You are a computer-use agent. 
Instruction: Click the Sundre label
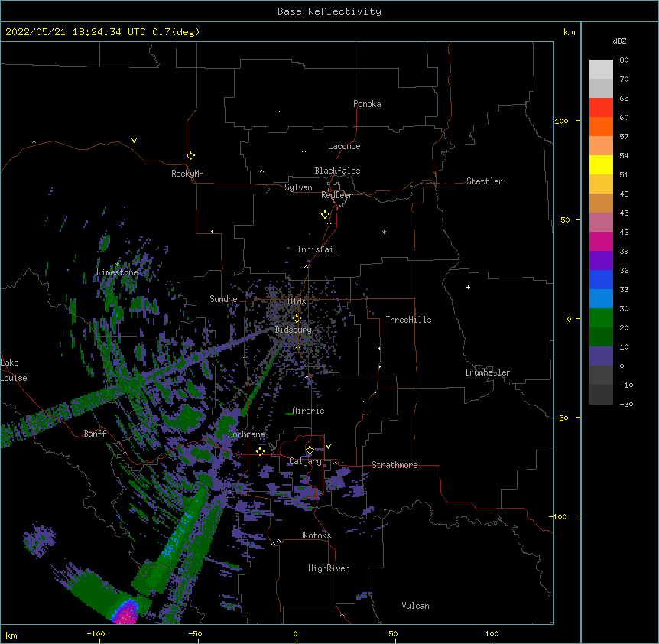223,299
